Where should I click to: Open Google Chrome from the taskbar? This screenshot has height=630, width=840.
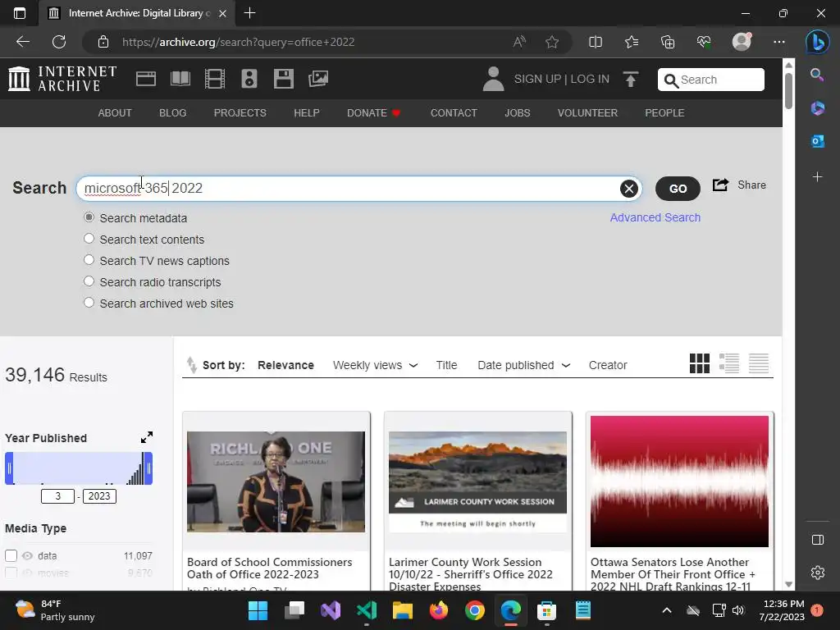pyautogui.click(x=475, y=610)
